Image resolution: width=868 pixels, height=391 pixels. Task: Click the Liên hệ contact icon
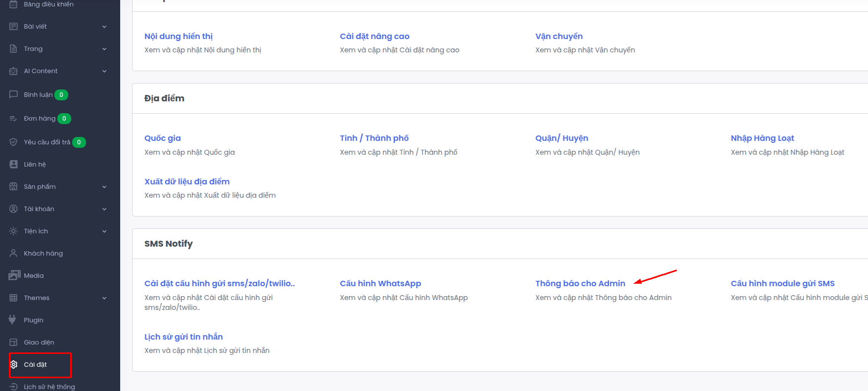click(x=13, y=165)
